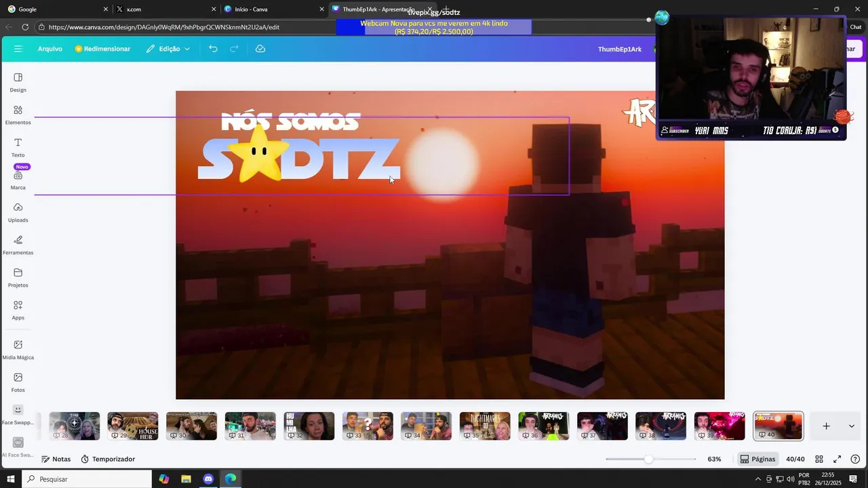The image size is (868, 488).
Task: Expand the Edição mode dropdown
Action: pyautogui.click(x=168, y=49)
